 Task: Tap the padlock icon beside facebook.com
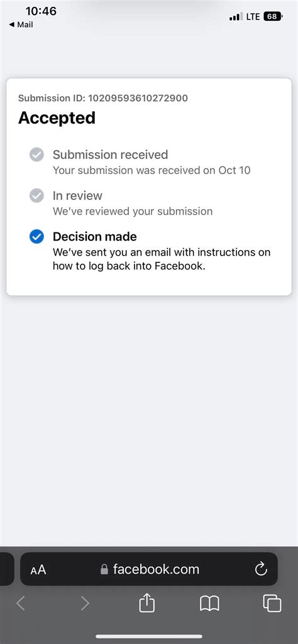104,569
